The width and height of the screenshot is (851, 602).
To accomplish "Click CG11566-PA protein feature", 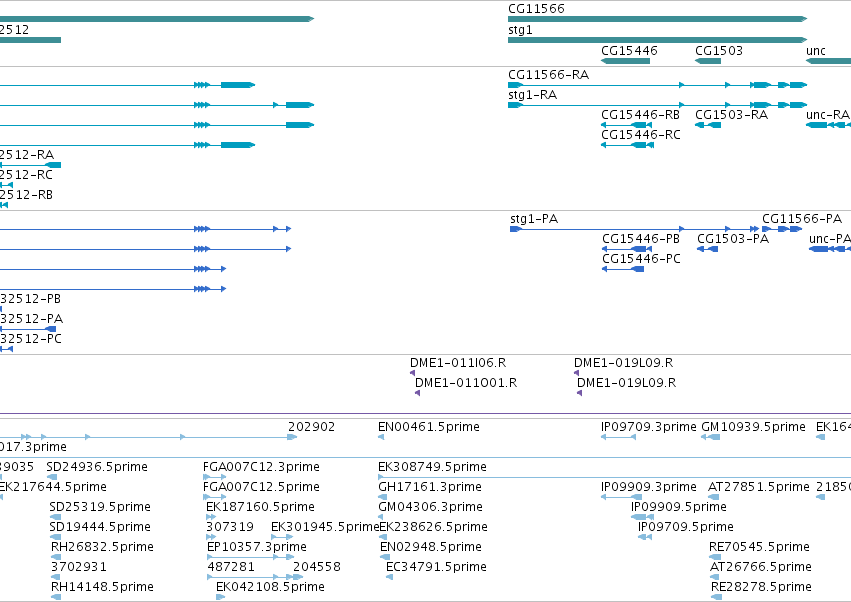I will (x=782, y=229).
